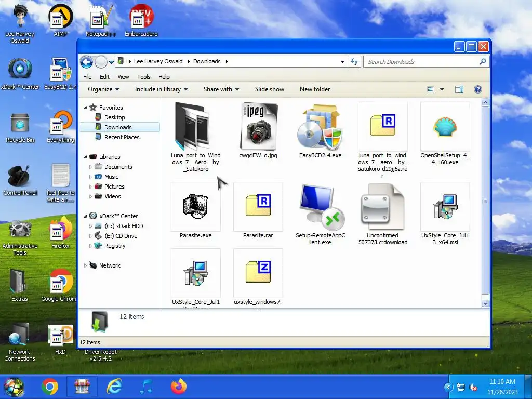Collapse the Libraries tree group
The width and height of the screenshot is (532, 399).
coord(85,157)
